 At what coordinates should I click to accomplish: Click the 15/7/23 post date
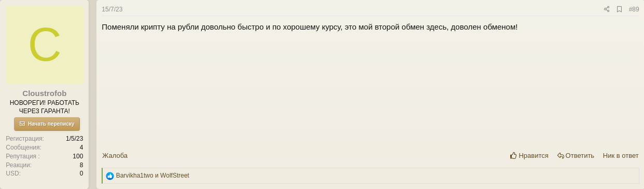pos(112,9)
